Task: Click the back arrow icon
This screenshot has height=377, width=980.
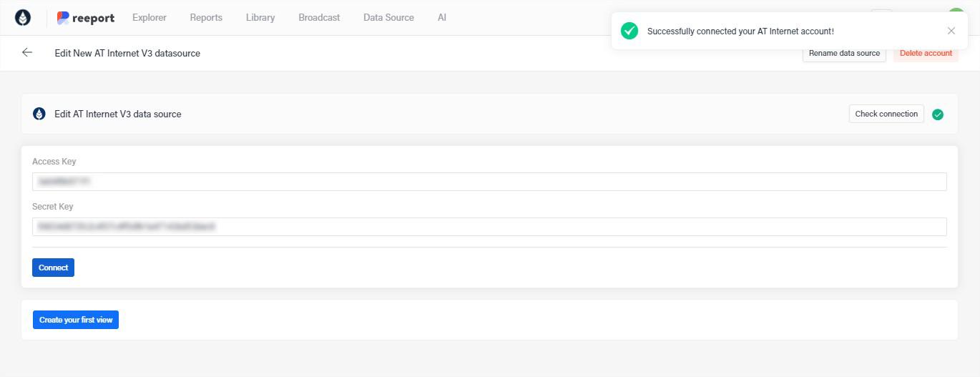Action: pos(27,53)
